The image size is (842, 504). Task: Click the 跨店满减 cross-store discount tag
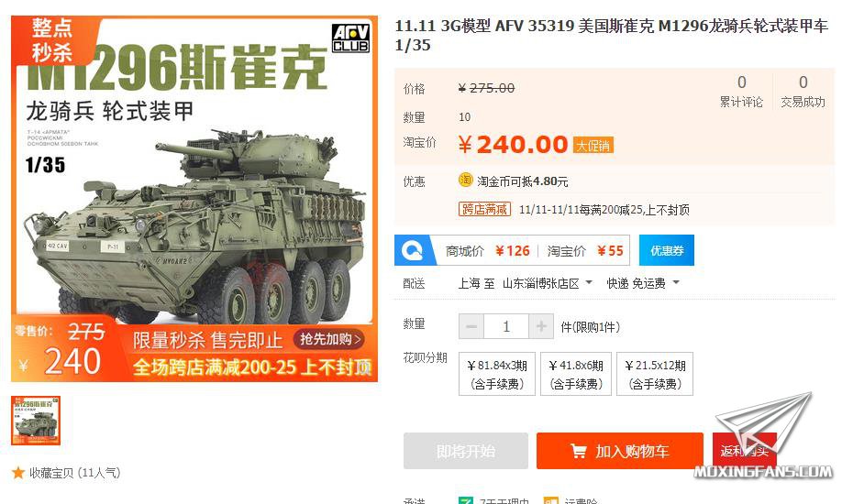[484, 209]
